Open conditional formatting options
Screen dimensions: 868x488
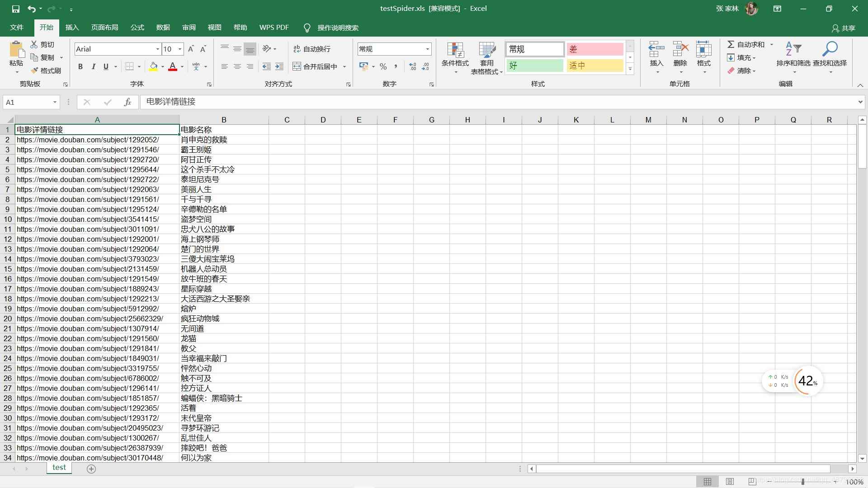pos(455,57)
